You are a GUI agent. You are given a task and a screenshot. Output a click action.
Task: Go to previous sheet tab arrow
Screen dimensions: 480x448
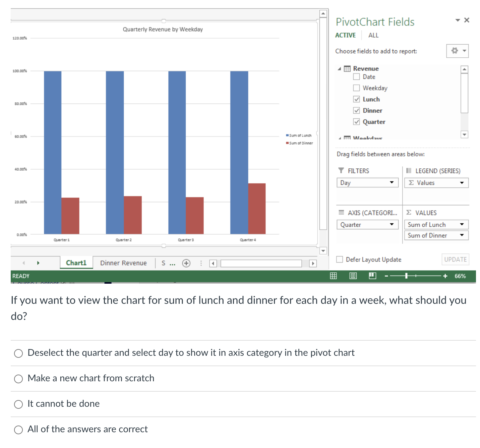pos(24,263)
